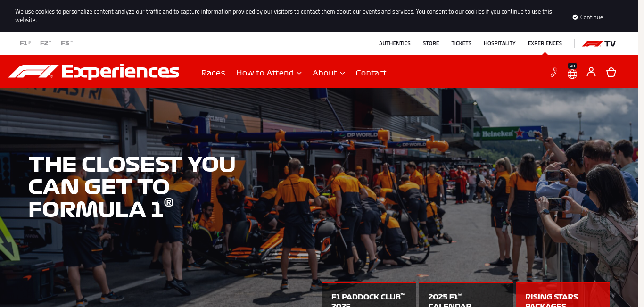
Task: Click the phone contact icon
Action: (553, 72)
